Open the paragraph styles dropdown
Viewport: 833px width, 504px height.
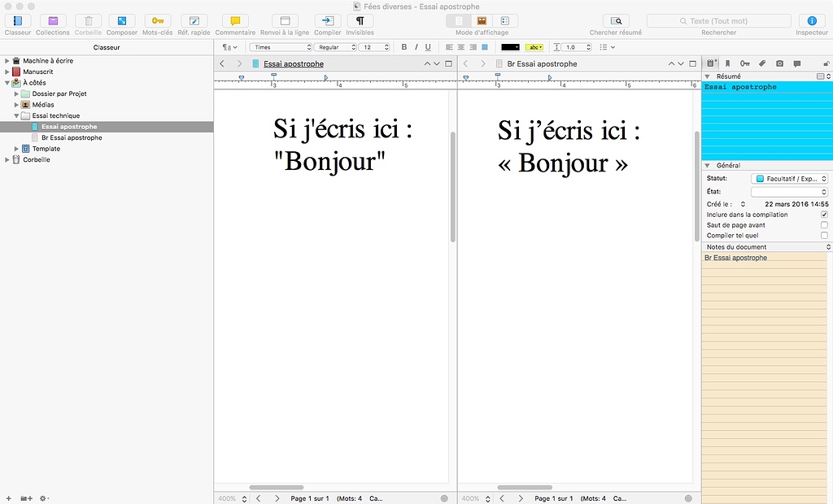[229, 47]
